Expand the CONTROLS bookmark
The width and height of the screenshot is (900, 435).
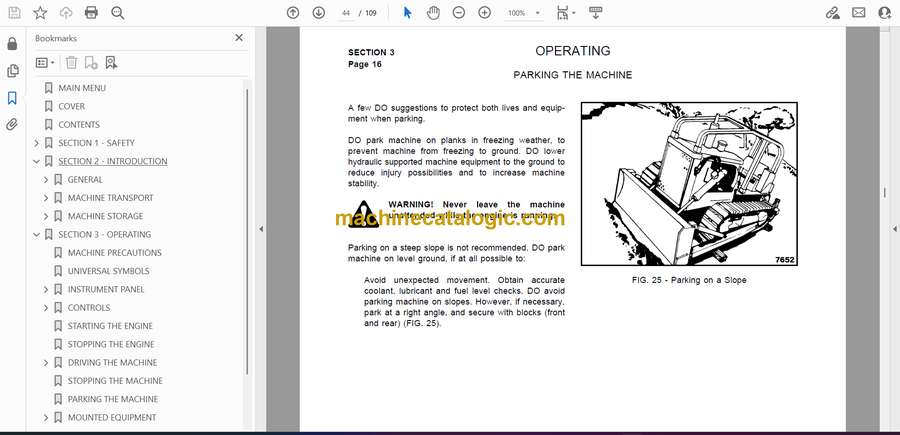(46, 308)
